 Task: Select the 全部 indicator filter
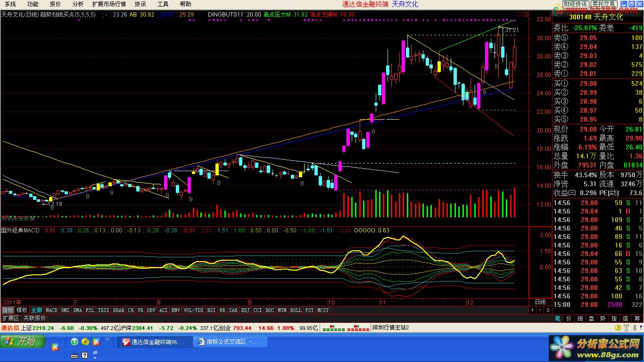(x=36, y=310)
